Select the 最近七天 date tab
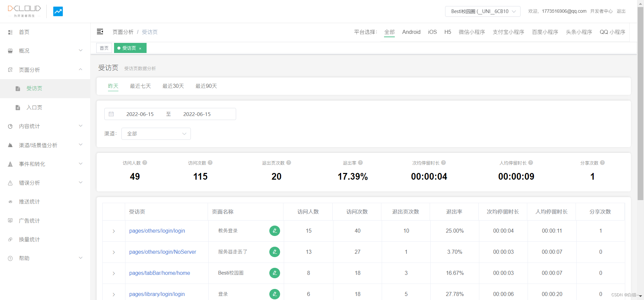This screenshot has width=644, height=300. coord(140,86)
